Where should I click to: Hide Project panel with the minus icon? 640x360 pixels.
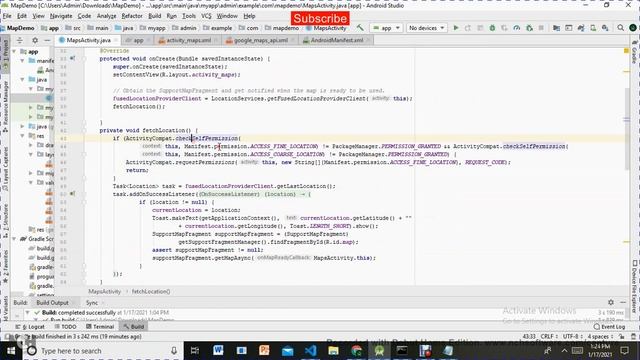[x=47, y=40]
